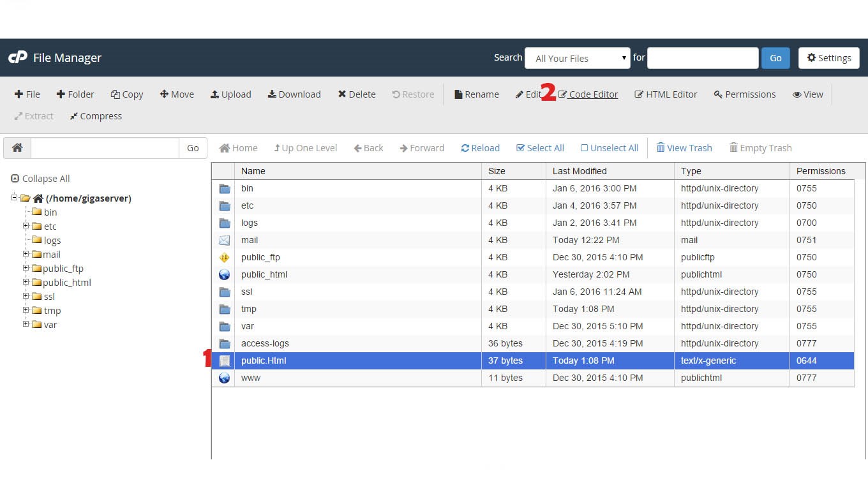Click 0644 permissions of public.Html
Image resolution: width=868 pixels, height=490 pixels.
click(x=807, y=360)
